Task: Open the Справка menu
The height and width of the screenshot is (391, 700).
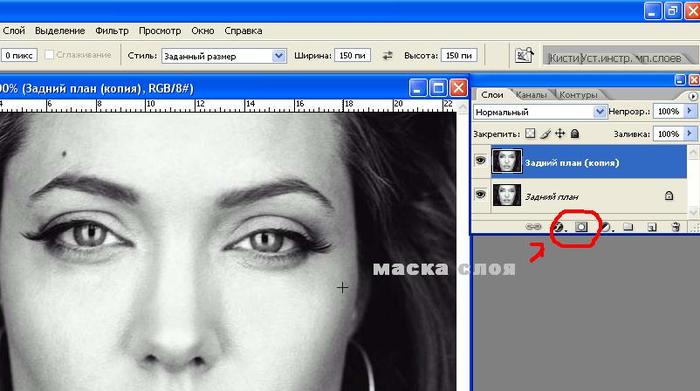Action: pyautogui.click(x=243, y=31)
